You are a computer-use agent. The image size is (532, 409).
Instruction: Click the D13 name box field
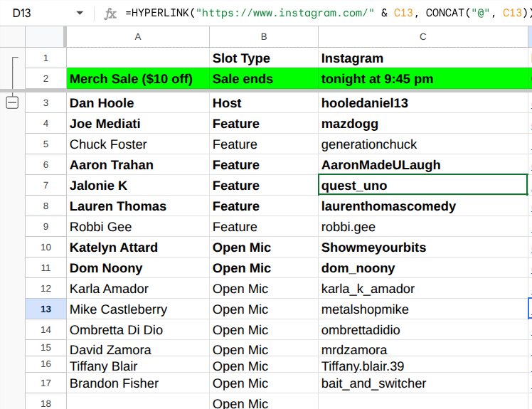point(36,14)
